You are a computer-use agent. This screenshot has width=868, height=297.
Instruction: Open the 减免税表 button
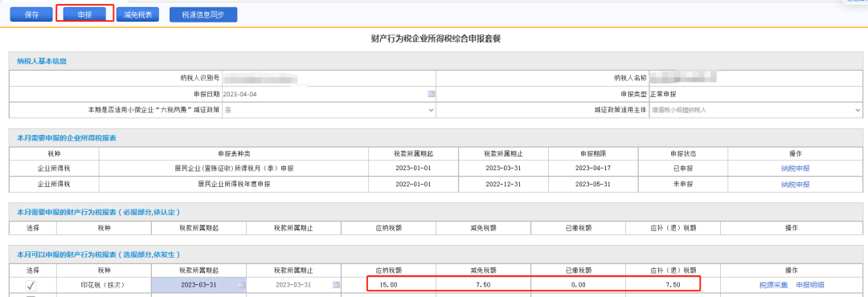(138, 15)
